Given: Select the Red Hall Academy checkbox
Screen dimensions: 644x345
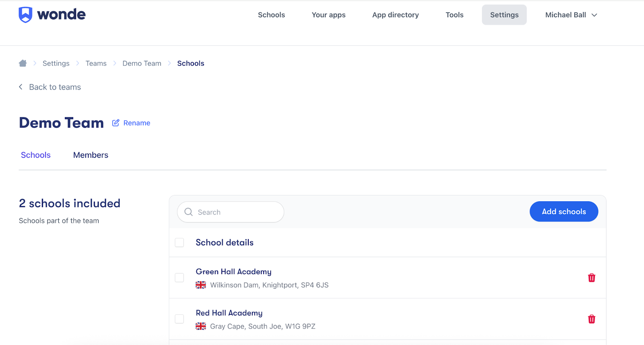Looking at the screenshot, I should pos(180,319).
